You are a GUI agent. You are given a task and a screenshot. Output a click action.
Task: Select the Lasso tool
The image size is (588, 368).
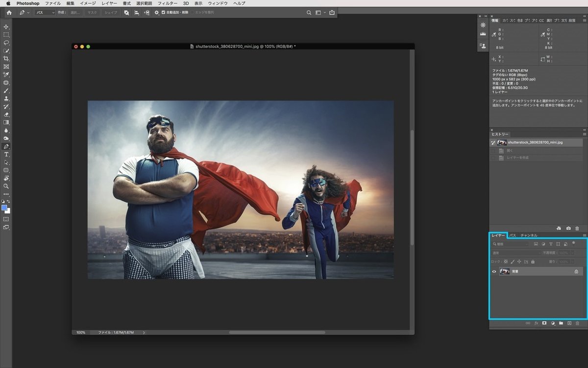tap(6, 43)
